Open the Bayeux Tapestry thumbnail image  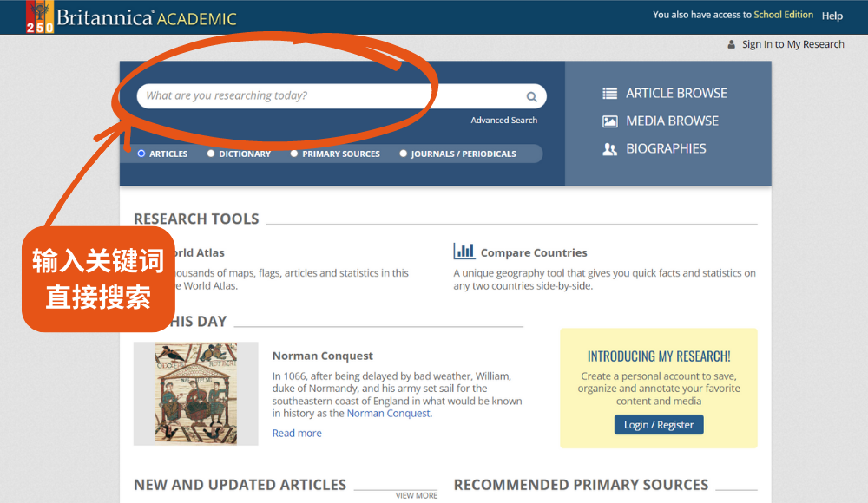196,394
